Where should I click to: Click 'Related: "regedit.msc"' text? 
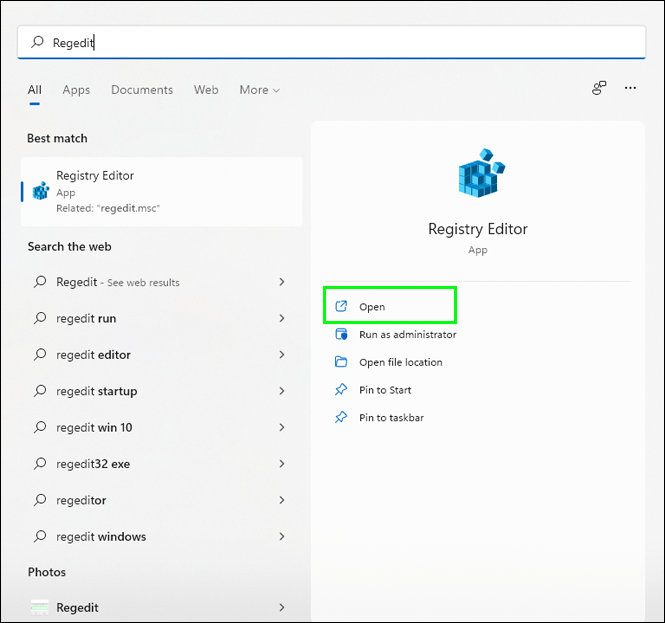point(108,208)
